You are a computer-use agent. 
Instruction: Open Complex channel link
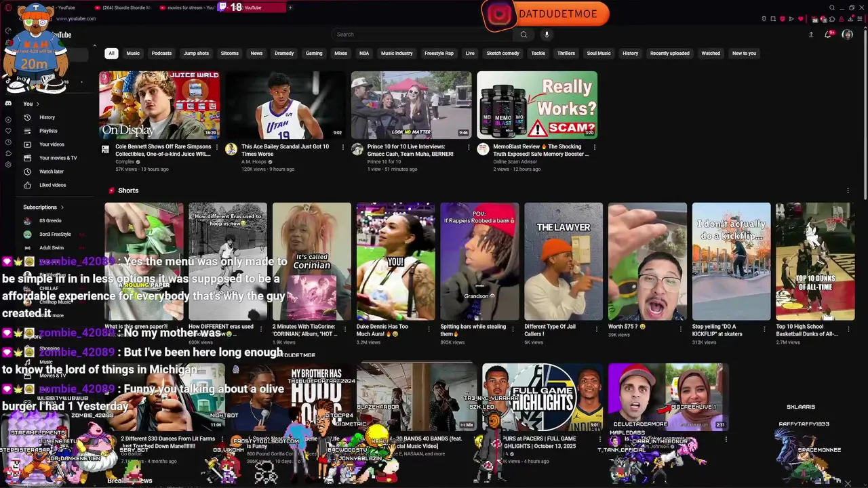pyautogui.click(x=125, y=162)
